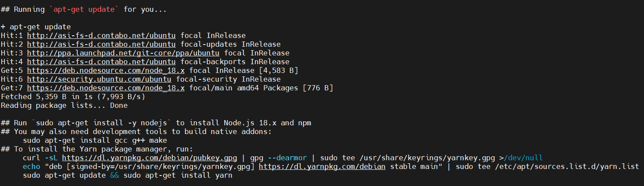Click the '&&' operator in last command
644x186 pixels.
[x=115, y=175]
